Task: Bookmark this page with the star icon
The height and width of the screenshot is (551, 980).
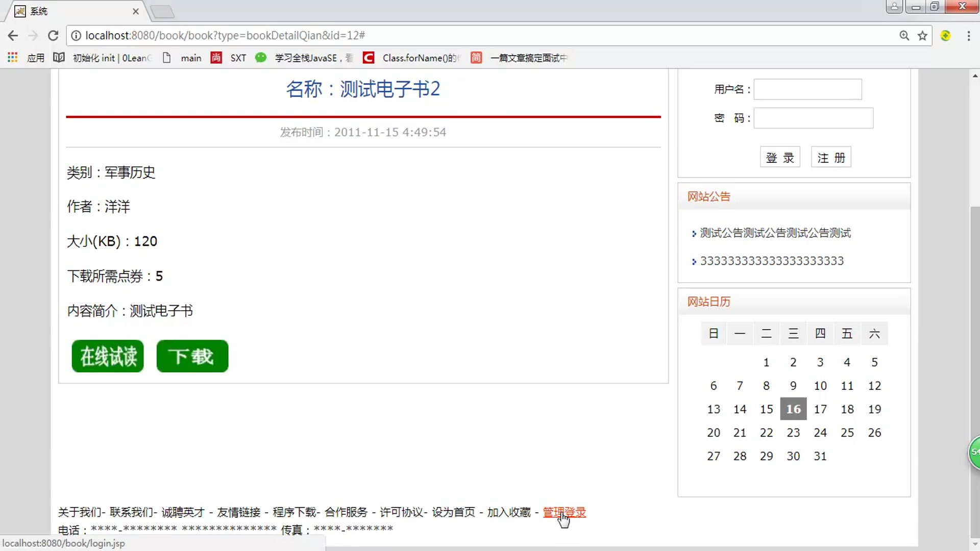Action: [x=922, y=35]
